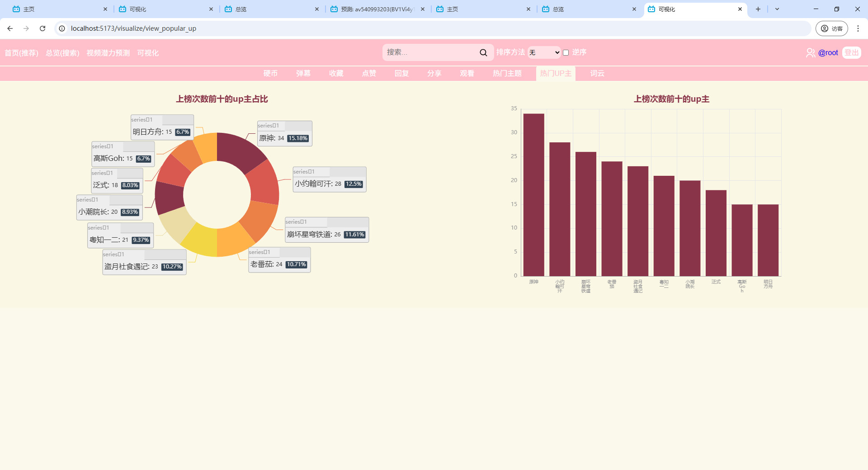Screen dimensions: 868x470
Task: Toggle the 逆序 reverse order checkbox
Action: 566,52
